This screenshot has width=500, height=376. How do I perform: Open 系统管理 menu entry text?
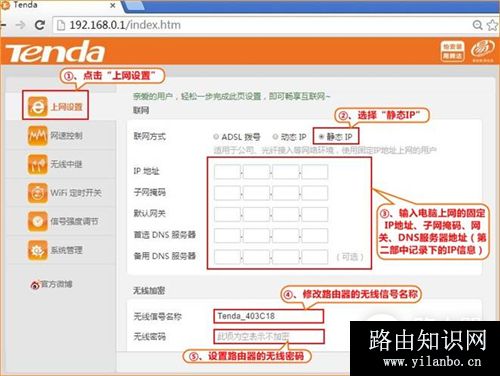point(66,250)
